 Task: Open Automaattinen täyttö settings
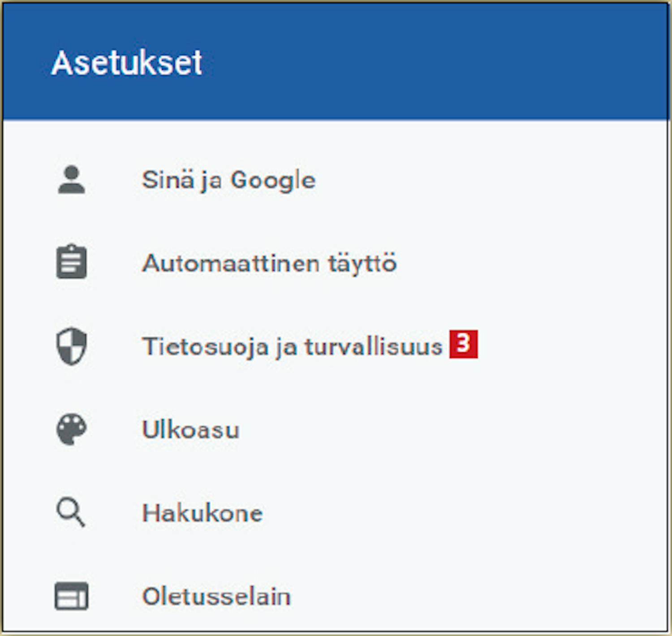tap(269, 263)
